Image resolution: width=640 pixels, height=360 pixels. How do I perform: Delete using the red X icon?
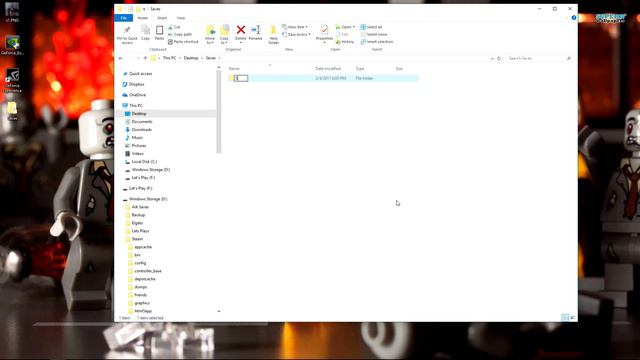point(240,30)
